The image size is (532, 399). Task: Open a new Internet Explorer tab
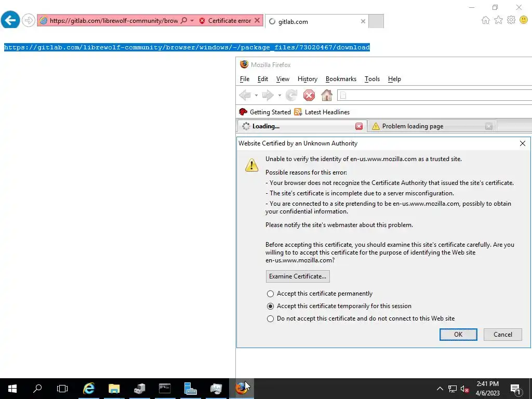pos(376,21)
